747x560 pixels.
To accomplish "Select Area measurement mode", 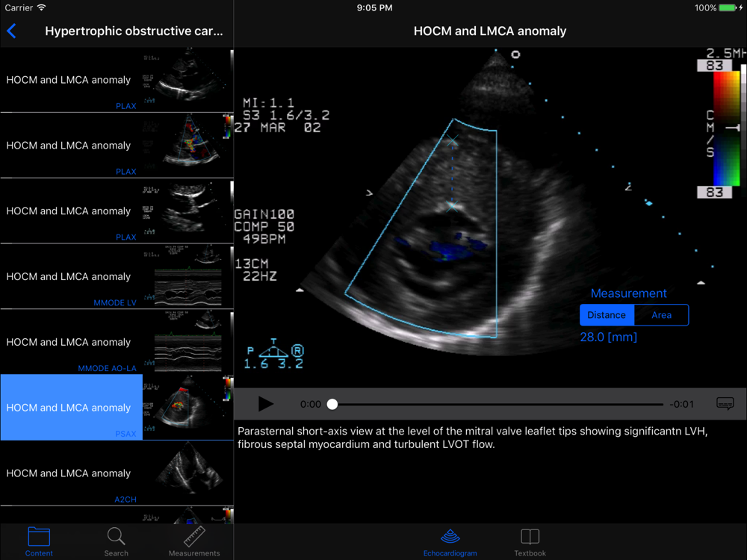I will pos(661,315).
